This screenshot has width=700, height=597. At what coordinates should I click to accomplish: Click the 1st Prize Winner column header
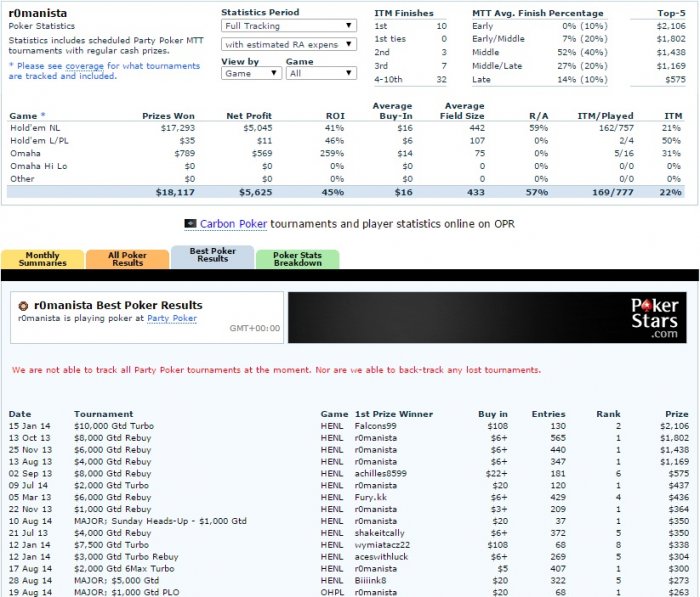pyautogui.click(x=394, y=414)
